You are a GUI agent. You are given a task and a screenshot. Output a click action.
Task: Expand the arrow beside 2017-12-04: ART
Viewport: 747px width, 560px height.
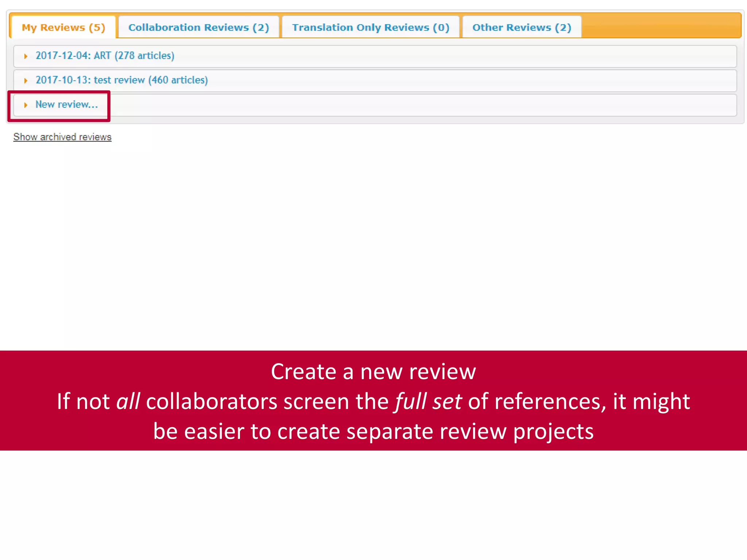point(26,56)
